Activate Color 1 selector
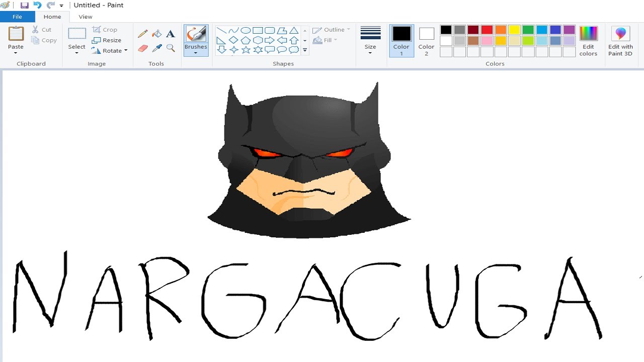 coord(401,41)
